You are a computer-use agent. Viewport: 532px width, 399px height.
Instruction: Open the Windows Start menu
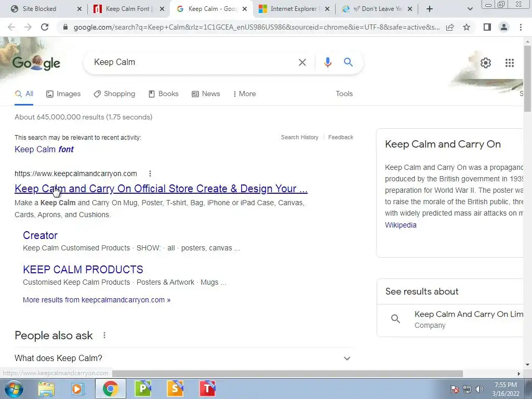click(14, 389)
